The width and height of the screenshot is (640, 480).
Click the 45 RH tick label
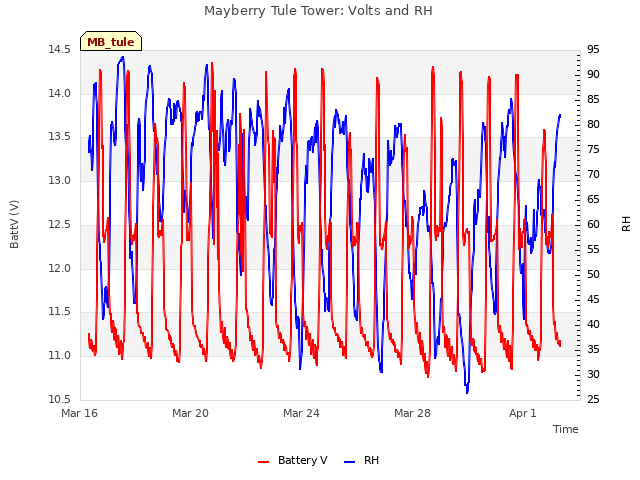[x=593, y=299]
